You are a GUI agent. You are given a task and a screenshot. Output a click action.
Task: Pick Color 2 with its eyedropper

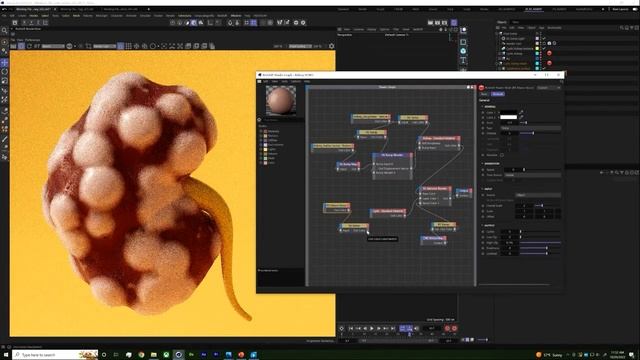click(521, 117)
